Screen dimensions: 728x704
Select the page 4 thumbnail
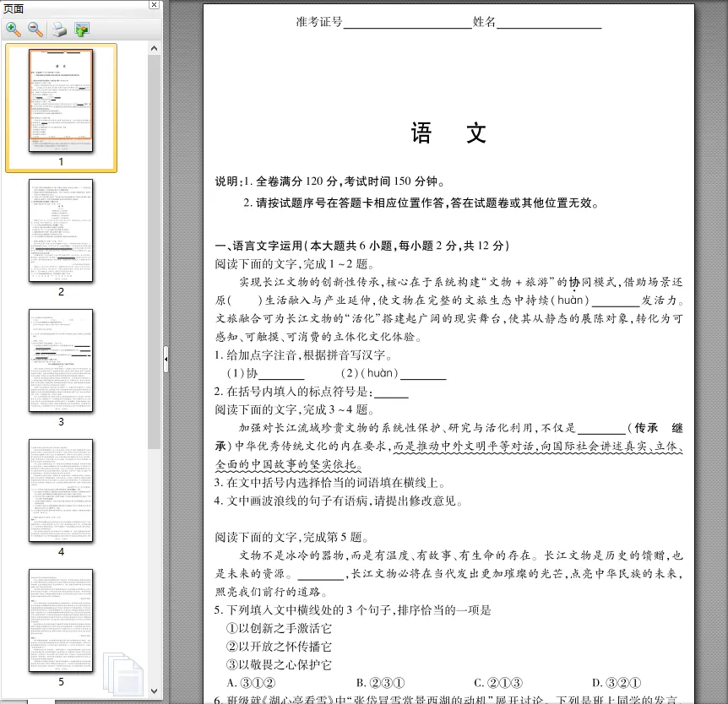tap(60, 492)
